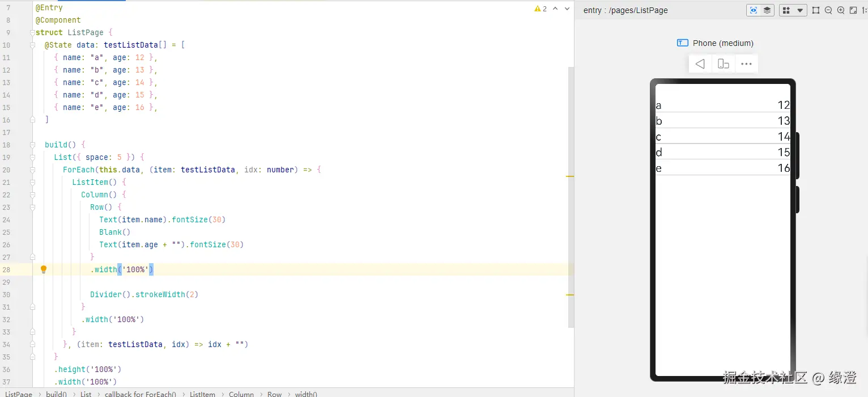Collapse the Column fold marker on line 22
The width and height of the screenshot is (868, 397).
(x=32, y=195)
